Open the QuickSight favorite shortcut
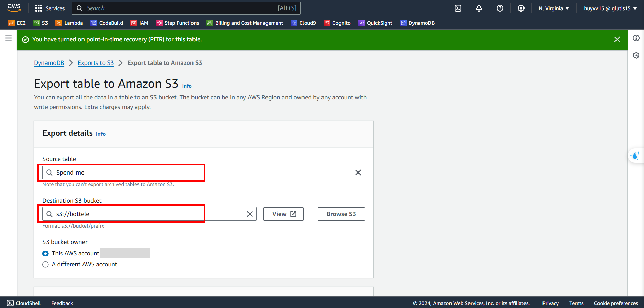Screen dimensions: 644x308 click(375, 23)
